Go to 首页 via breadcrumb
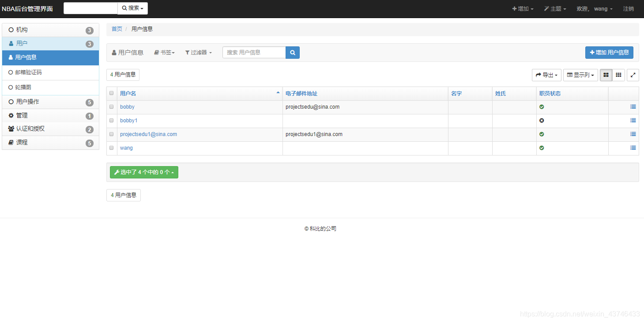644x322 pixels. 117,29
